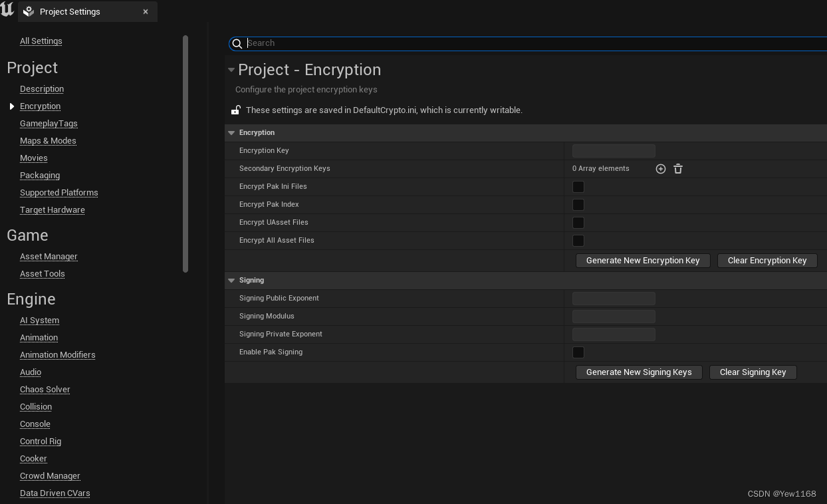This screenshot has height=504, width=827.
Task: Open the GameplayTags settings page
Action: tap(49, 124)
